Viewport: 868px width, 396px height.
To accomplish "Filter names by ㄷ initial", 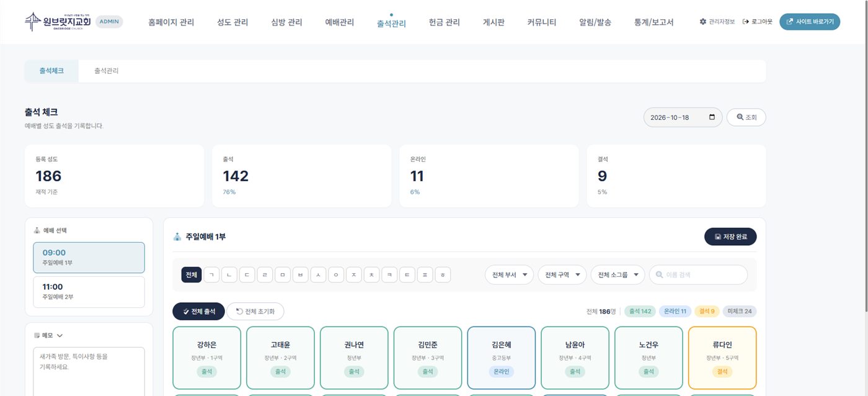I will tap(247, 275).
